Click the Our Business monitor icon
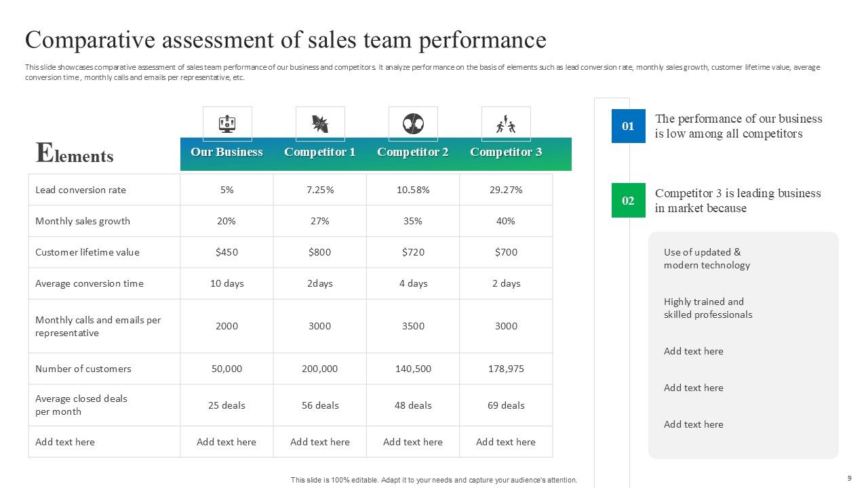 (x=227, y=124)
